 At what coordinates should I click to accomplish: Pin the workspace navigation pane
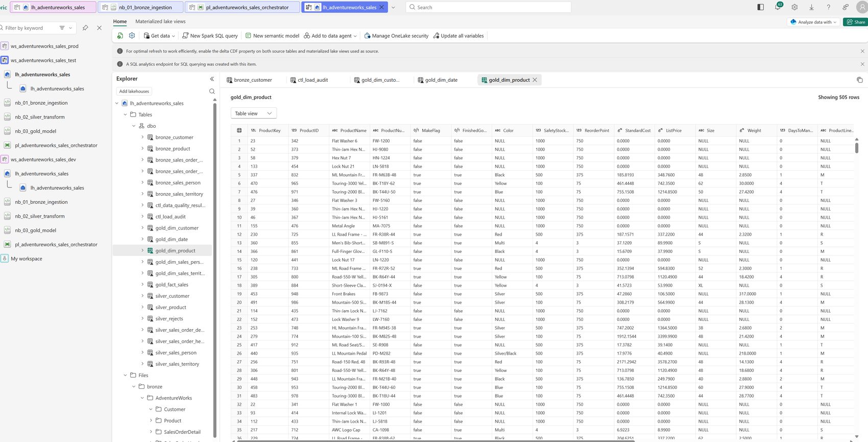[85, 28]
